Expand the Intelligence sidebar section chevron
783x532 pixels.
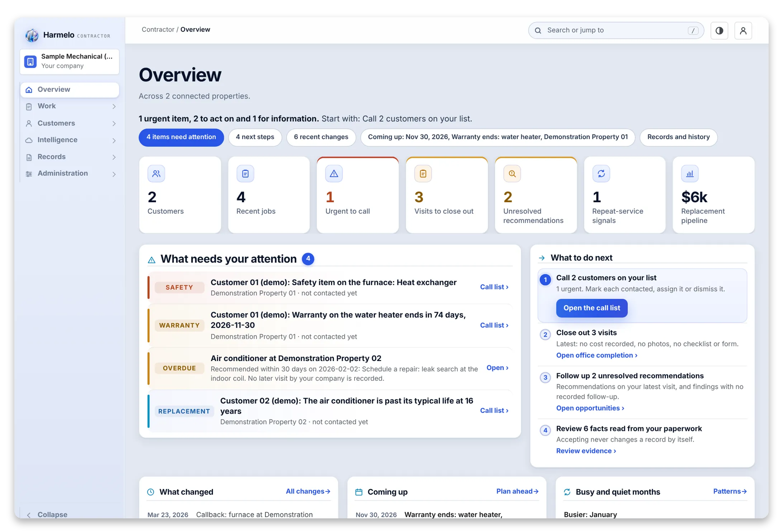coord(114,140)
